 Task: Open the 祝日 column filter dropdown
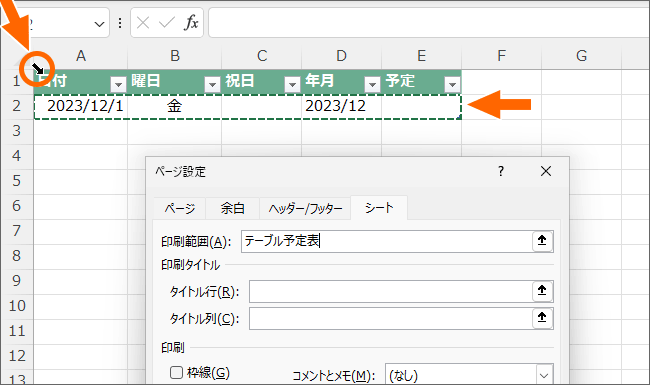coord(292,85)
